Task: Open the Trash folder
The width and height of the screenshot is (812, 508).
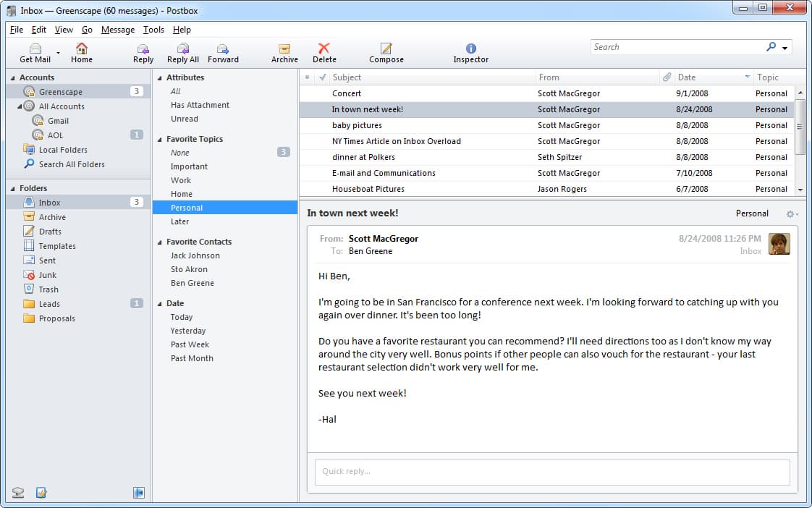Action: [x=77, y=289]
